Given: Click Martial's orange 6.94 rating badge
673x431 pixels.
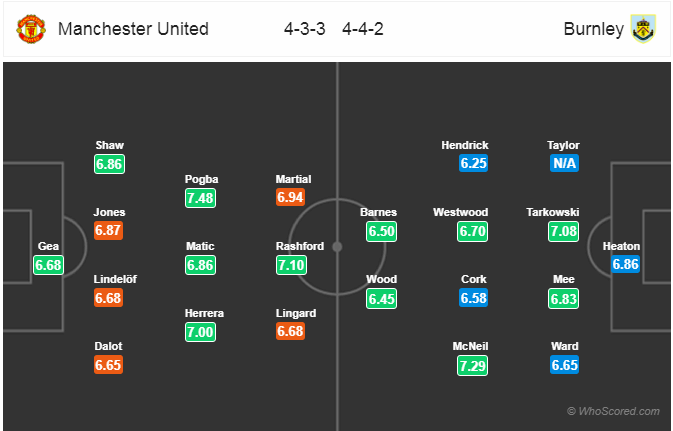Looking at the screenshot, I should point(291,197).
